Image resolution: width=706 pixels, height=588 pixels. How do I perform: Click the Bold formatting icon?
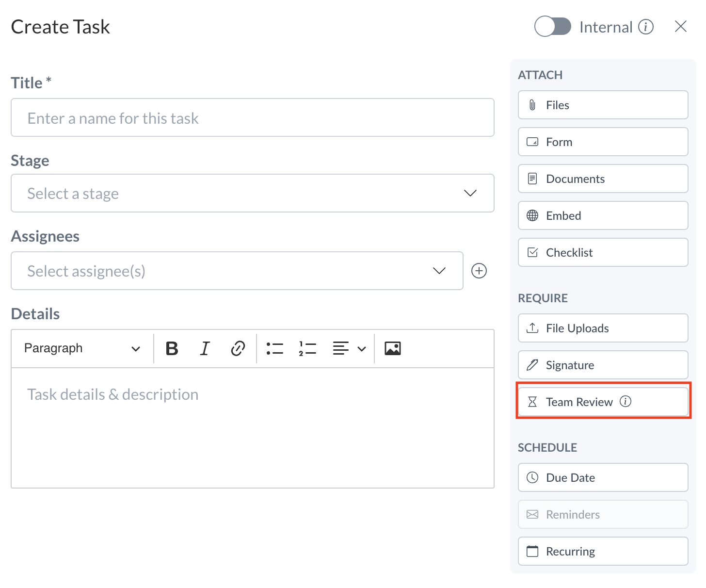click(x=172, y=348)
